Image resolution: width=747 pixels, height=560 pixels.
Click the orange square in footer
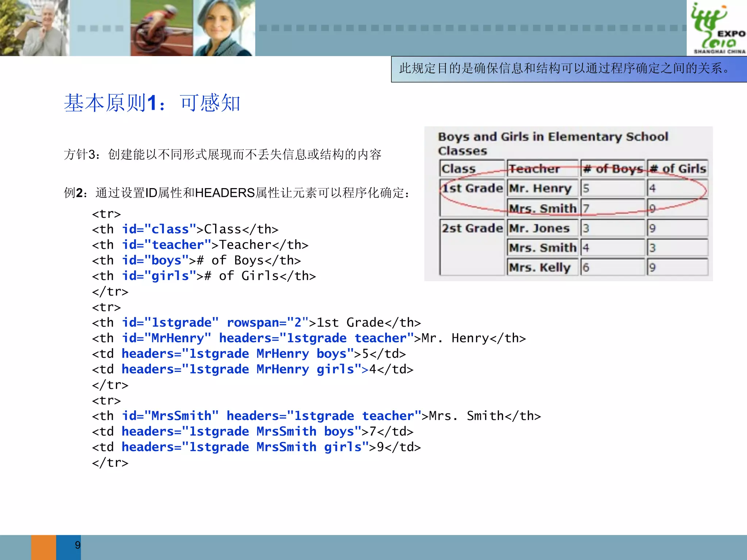click(x=43, y=547)
